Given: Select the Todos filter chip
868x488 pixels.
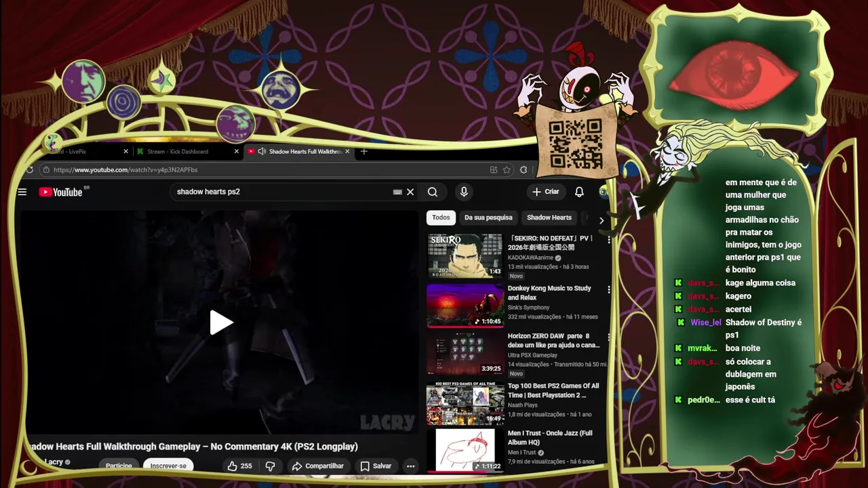Looking at the screenshot, I should click(441, 218).
